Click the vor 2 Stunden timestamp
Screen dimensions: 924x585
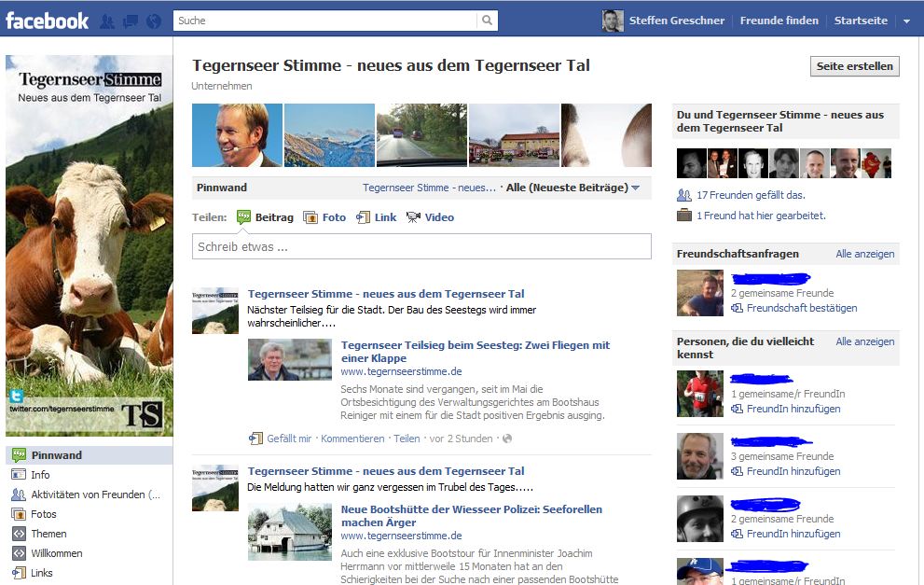coord(461,439)
